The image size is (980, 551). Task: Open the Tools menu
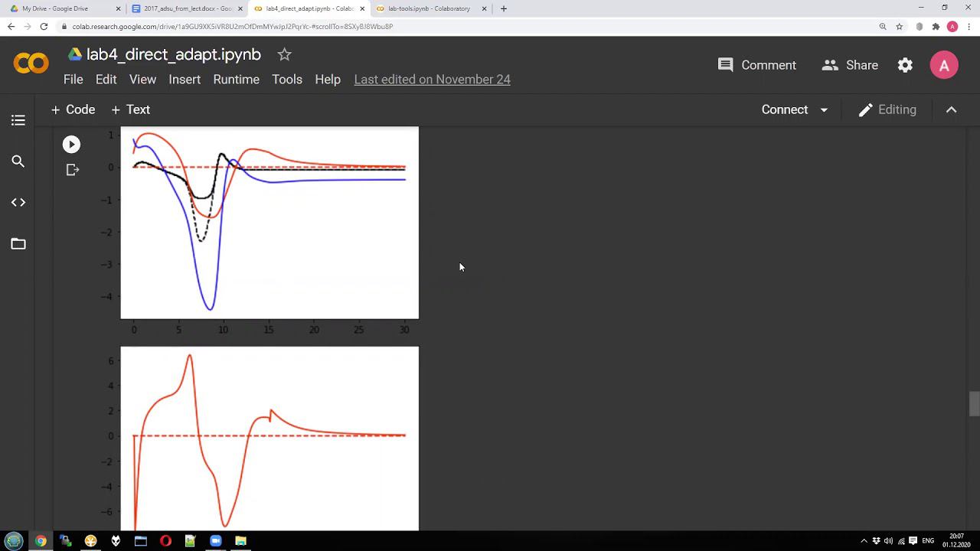tap(287, 80)
